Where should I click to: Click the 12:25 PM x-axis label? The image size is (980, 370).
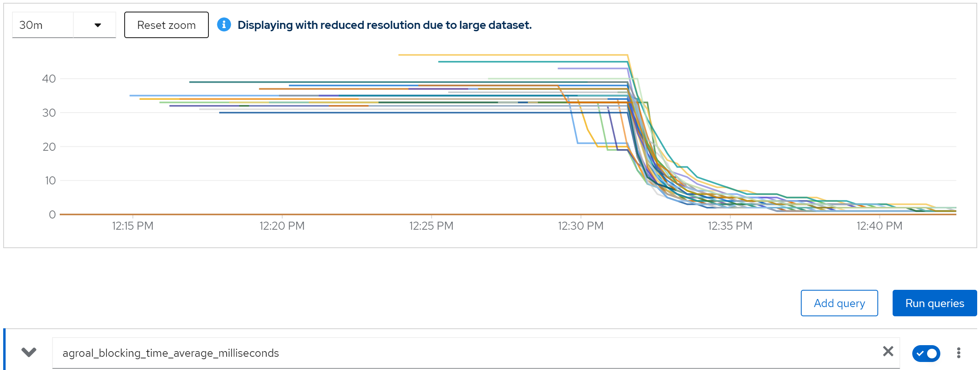click(431, 226)
